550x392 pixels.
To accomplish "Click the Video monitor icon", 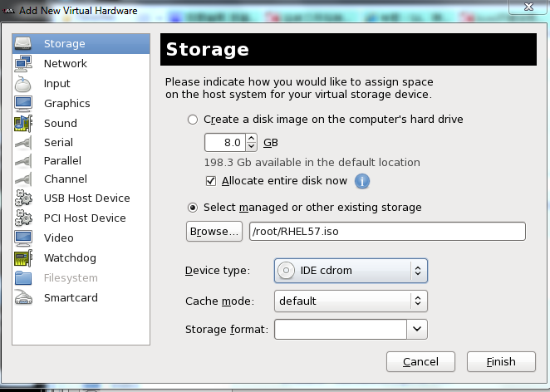I will click(23, 238).
